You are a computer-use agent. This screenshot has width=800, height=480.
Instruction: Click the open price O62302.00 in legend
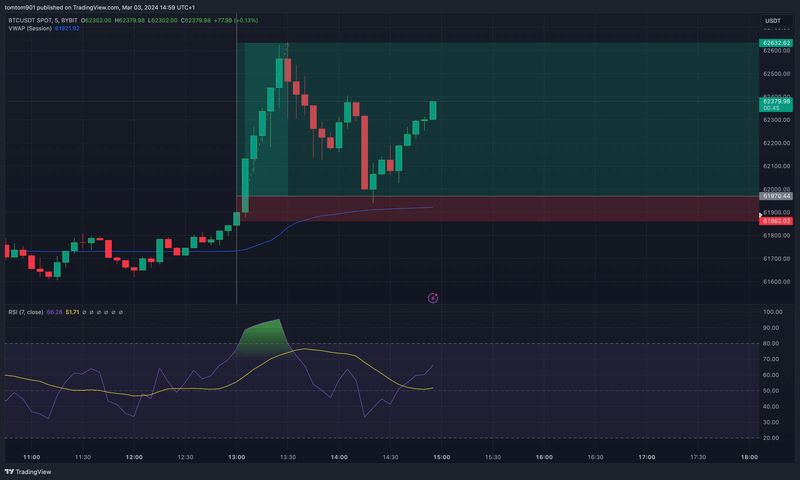[96, 20]
